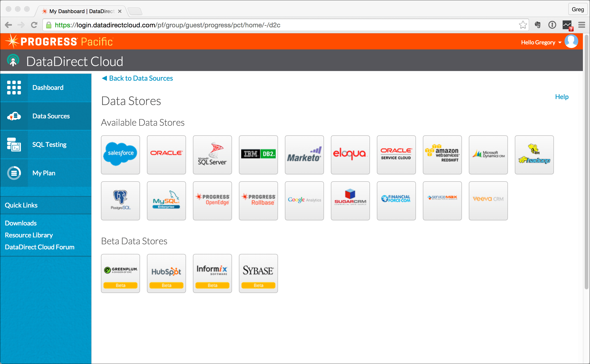Image resolution: width=590 pixels, height=364 pixels.
Task: Choose the Progress Rollbase tile
Action: [258, 201]
